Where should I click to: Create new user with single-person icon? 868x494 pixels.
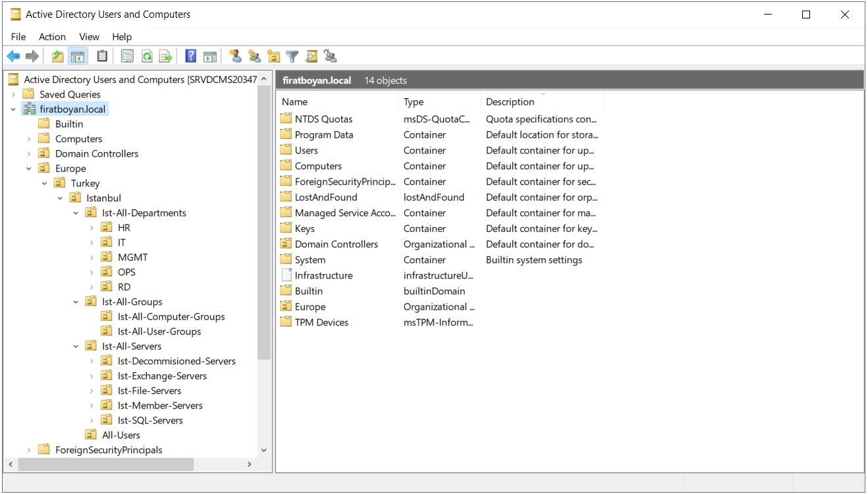click(x=235, y=57)
